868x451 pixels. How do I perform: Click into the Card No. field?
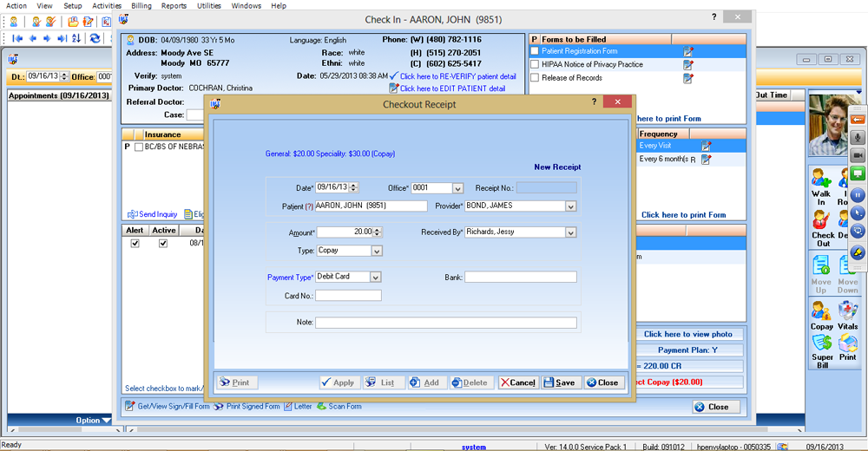click(x=348, y=296)
